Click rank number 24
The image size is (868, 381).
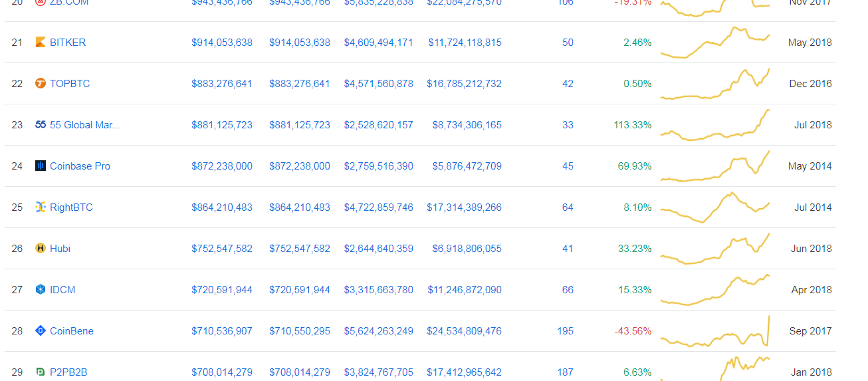[x=17, y=166]
